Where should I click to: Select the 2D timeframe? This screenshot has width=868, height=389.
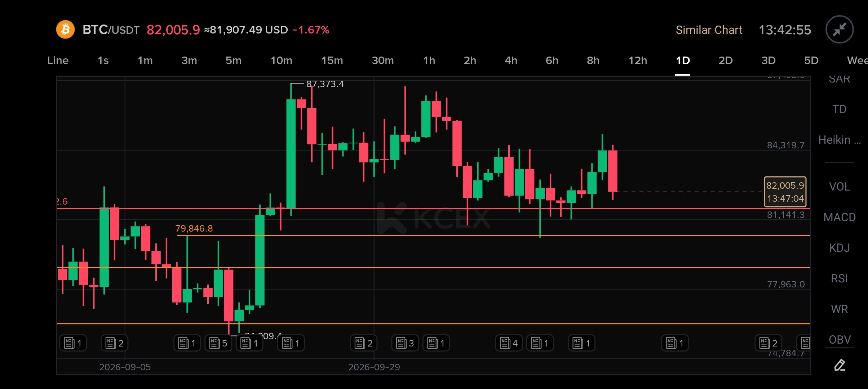point(725,61)
